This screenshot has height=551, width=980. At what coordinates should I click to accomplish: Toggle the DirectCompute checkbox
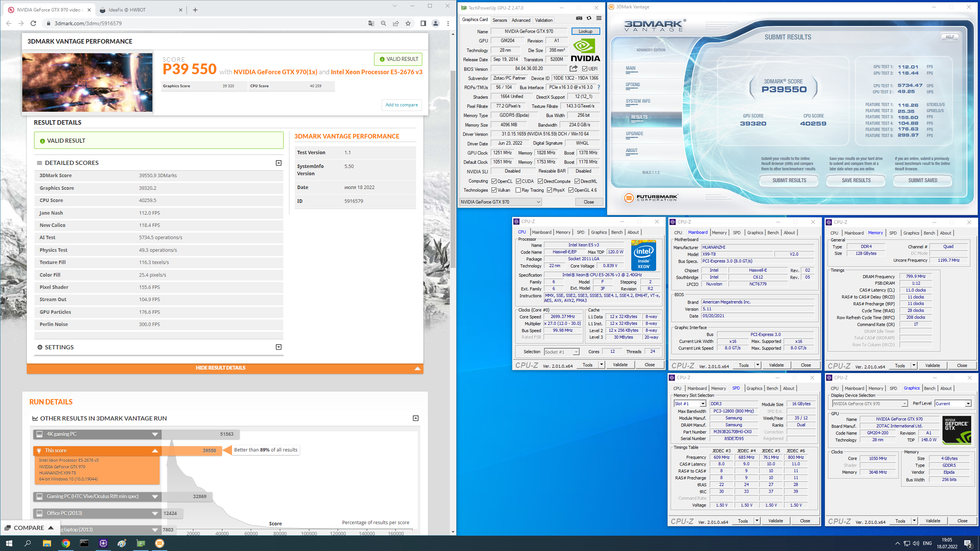coord(540,181)
